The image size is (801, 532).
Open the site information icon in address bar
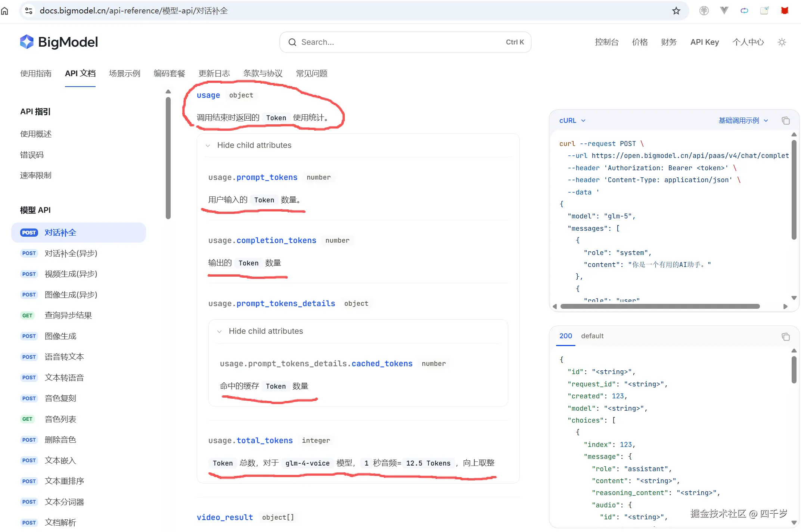[x=29, y=11]
